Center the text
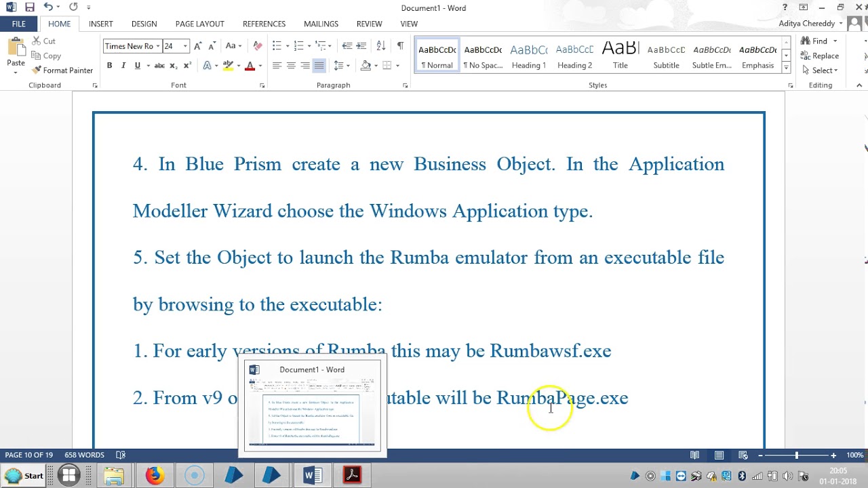 pos(291,66)
